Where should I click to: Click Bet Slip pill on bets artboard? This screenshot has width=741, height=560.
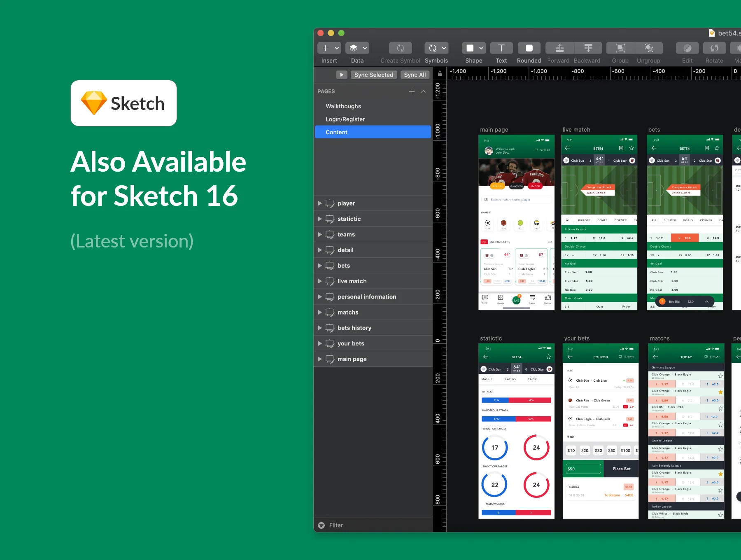click(x=685, y=301)
